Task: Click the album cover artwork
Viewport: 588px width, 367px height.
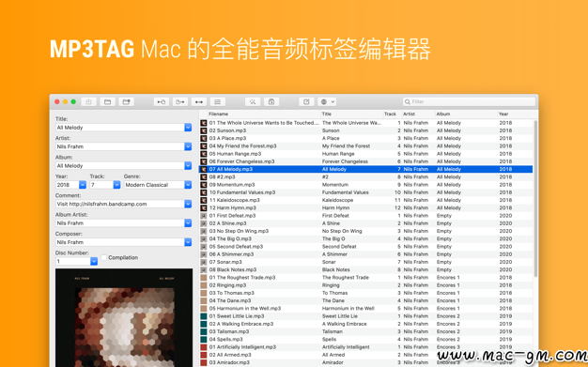Action: pyautogui.click(x=124, y=317)
